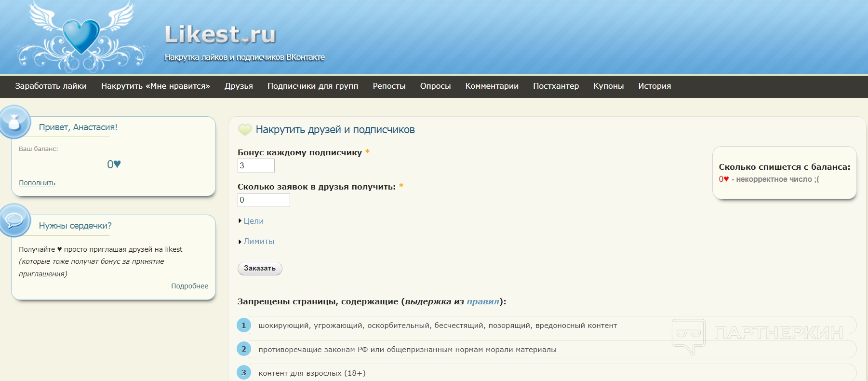Open Подписчики для групп section
Screen dimensions: 868x381
click(x=313, y=86)
